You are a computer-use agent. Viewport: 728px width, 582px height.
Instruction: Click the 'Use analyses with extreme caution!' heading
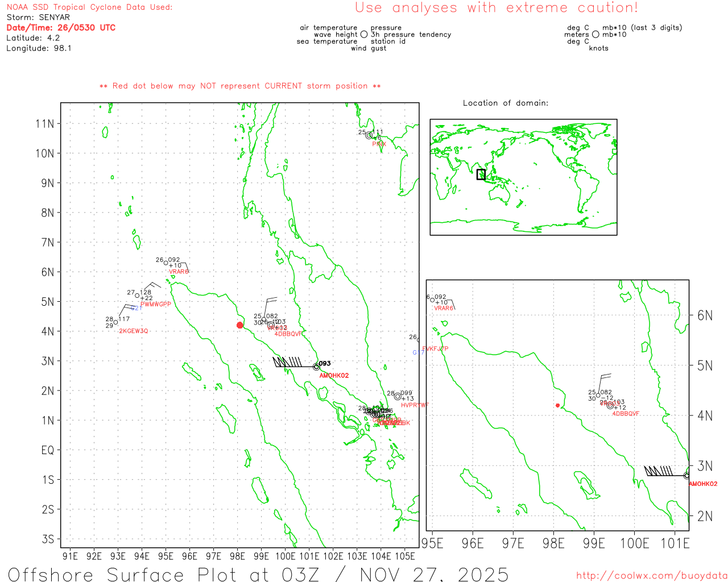[x=496, y=8]
